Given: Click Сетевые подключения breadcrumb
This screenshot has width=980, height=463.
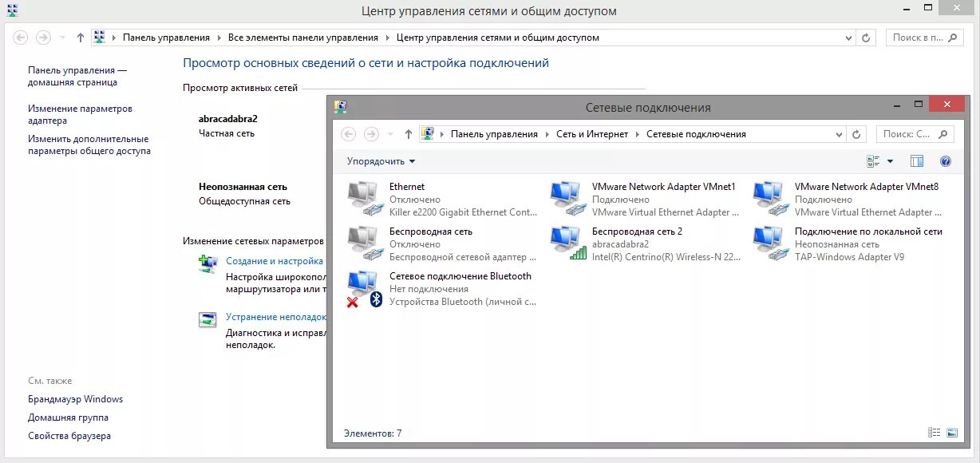Looking at the screenshot, I should pyautogui.click(x=696, y=134).
